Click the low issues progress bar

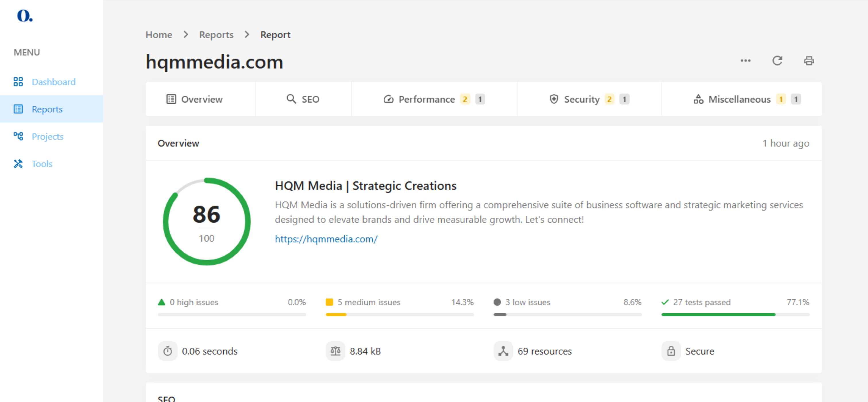567,314
